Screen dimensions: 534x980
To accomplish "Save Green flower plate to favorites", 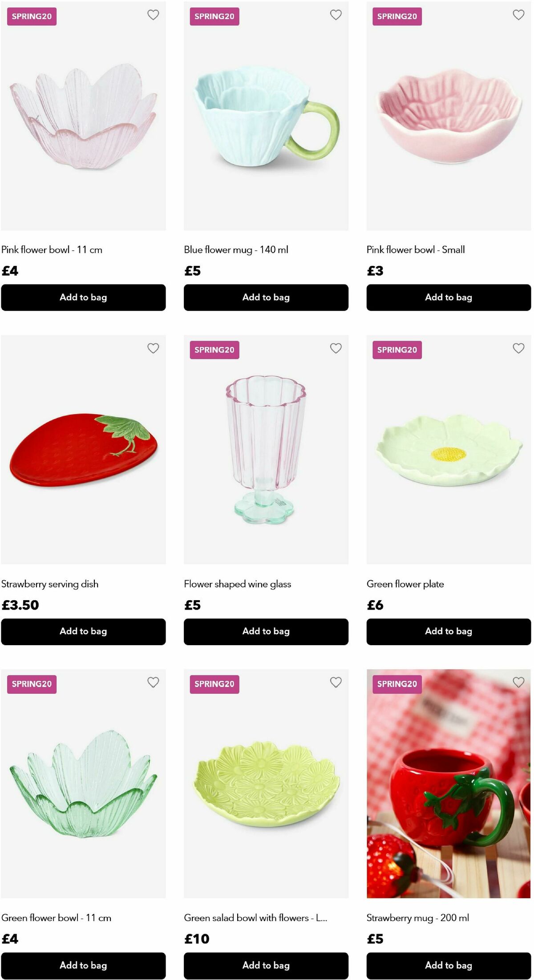I will click(518, 348).
